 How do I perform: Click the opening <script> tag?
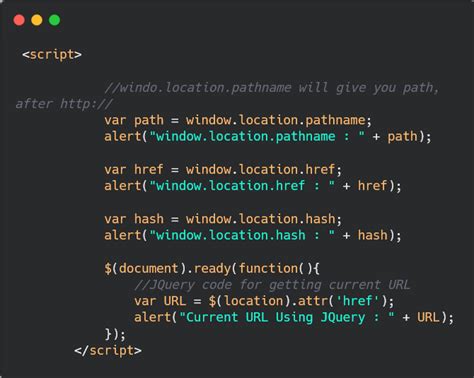pyautogui.click(x=52, y=54)
